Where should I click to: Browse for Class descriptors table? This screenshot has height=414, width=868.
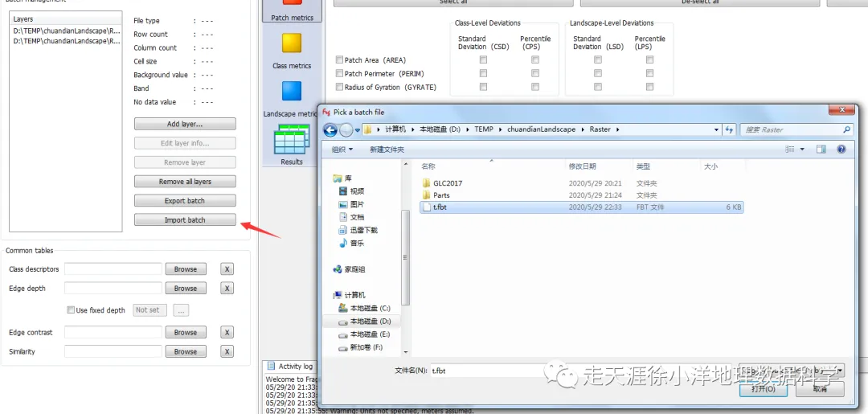[x=186, y=269]
